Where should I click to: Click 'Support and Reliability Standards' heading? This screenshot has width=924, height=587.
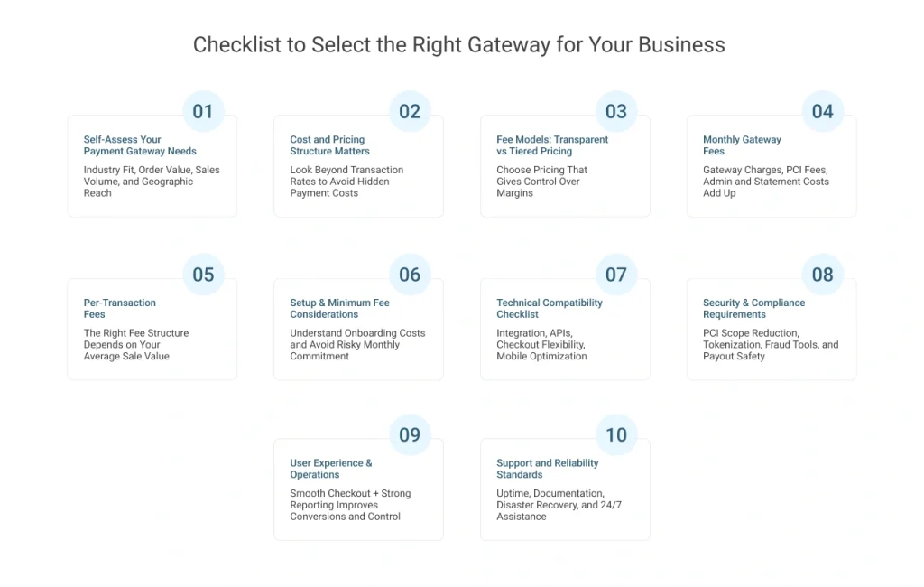tap(547, 469)
